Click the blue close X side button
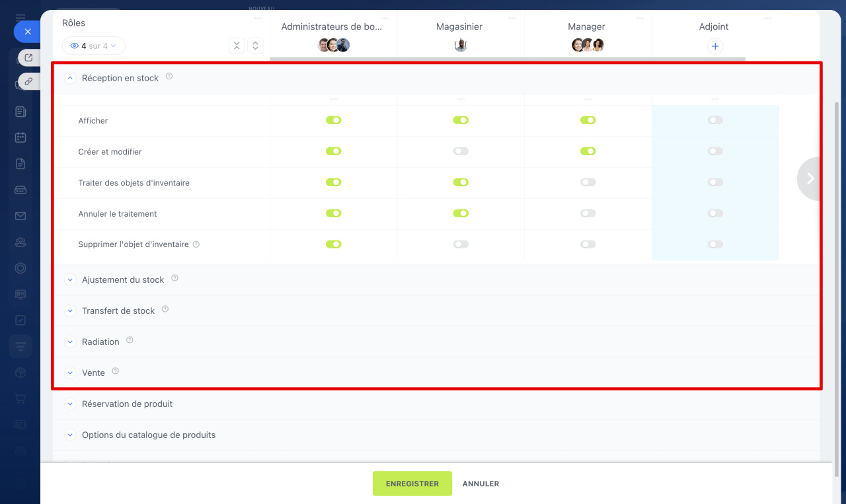 pyautogui.click(x=27, y=31)
